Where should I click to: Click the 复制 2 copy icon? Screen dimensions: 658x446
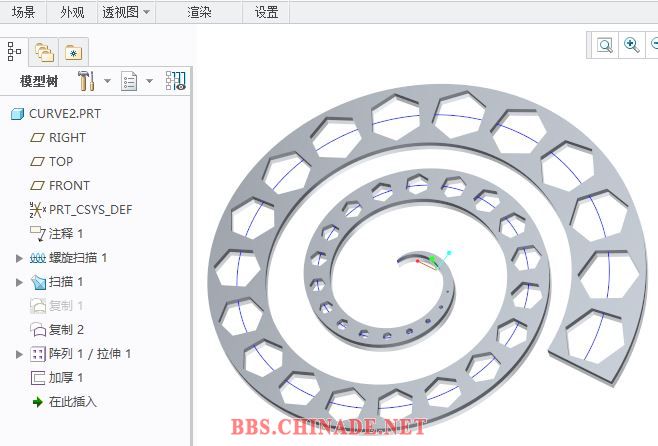pyautogui.click(x=38, y=330)
